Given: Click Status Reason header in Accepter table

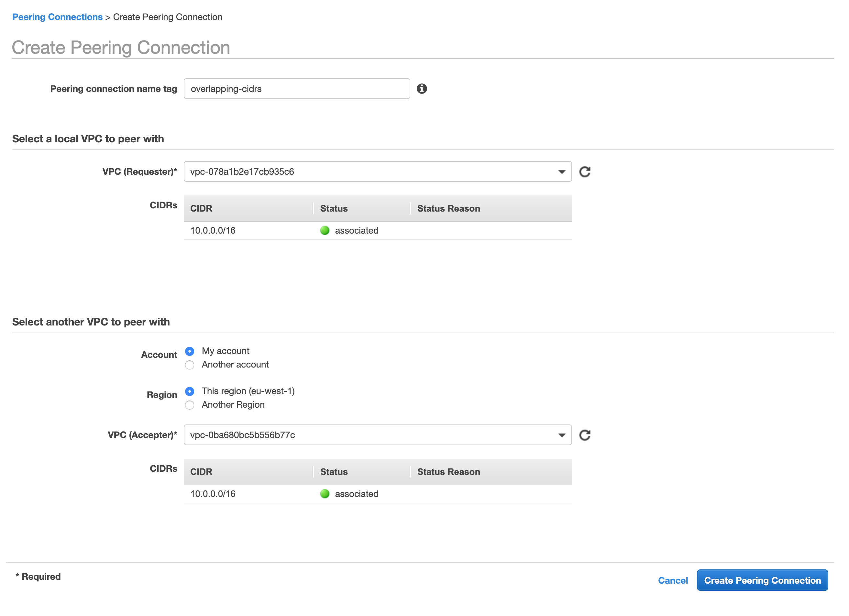Looking at the screenshot, I should (x=448, y=472).
